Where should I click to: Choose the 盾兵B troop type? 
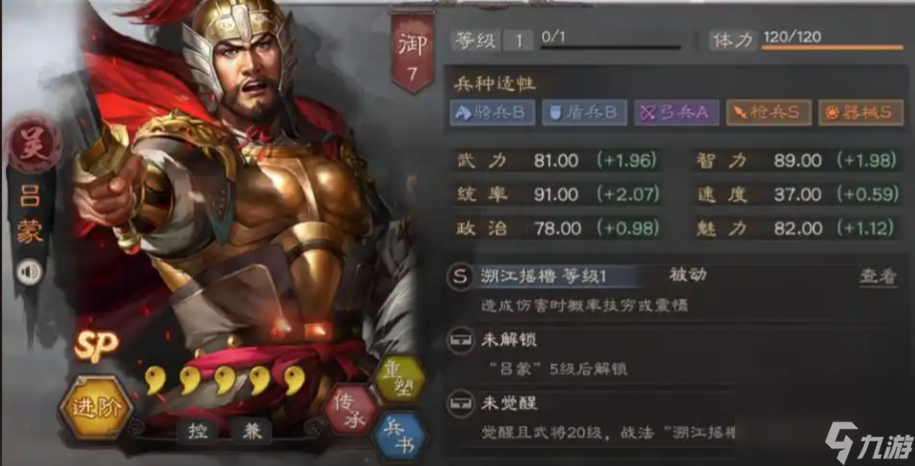pos(584,113)
